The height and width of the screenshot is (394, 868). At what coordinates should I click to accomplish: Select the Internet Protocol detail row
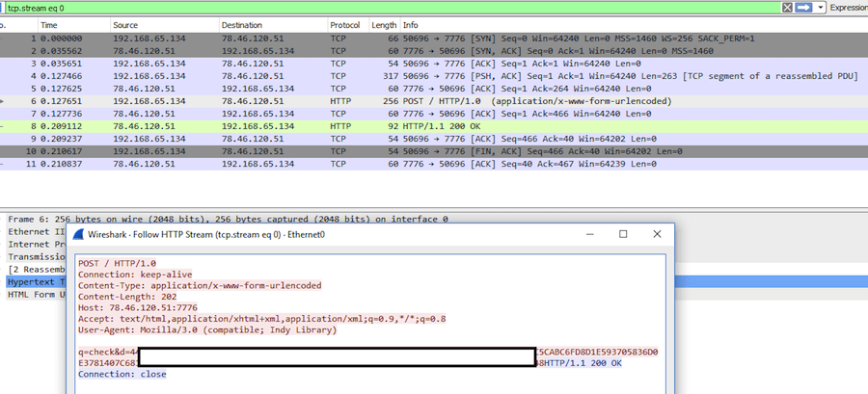(x=35, y=245)
